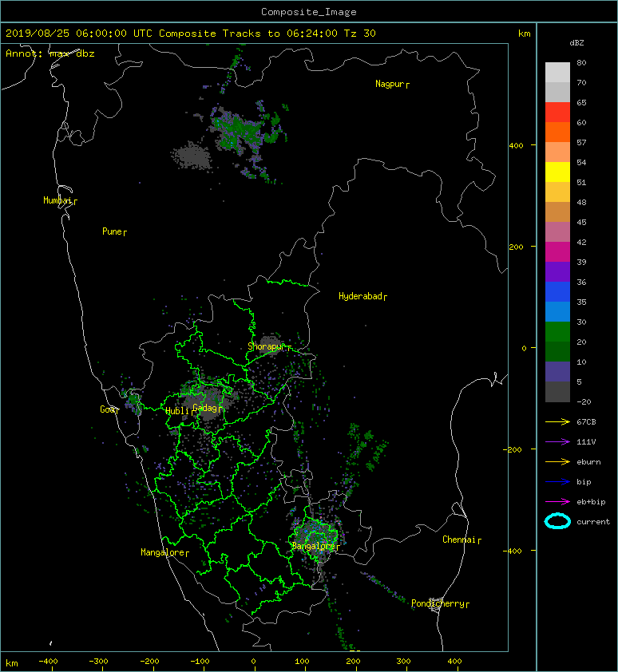
Task: Click the Pondicherry city label
Action: [438, 603]
